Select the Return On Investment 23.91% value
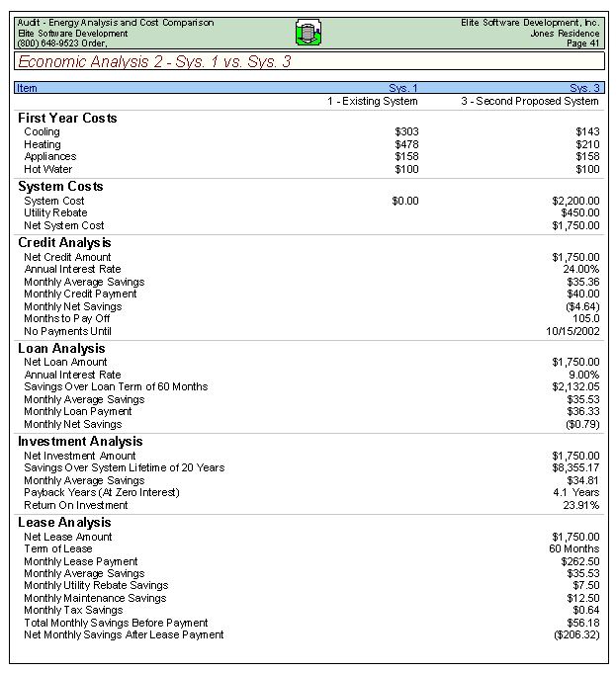This screenshot has width=616, height=673. (581, 505)
